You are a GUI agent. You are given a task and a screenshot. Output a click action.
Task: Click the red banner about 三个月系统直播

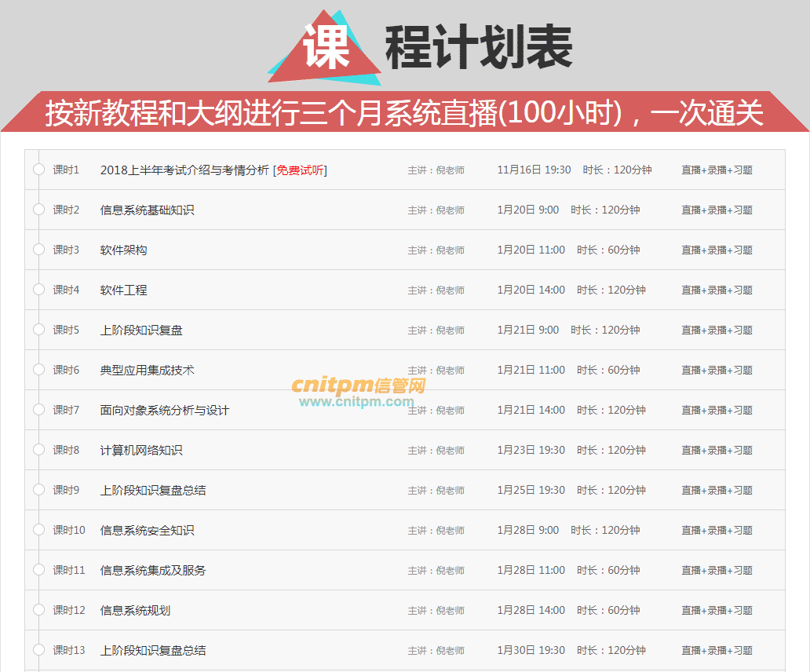404,113
